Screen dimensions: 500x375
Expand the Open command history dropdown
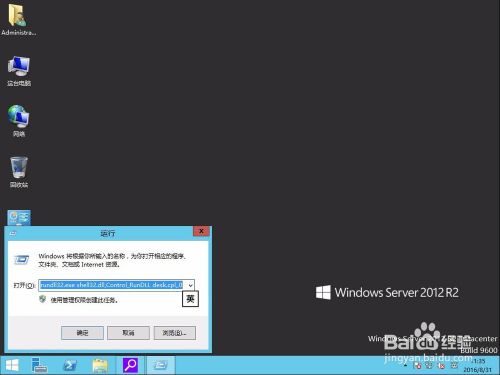point(190,285)
